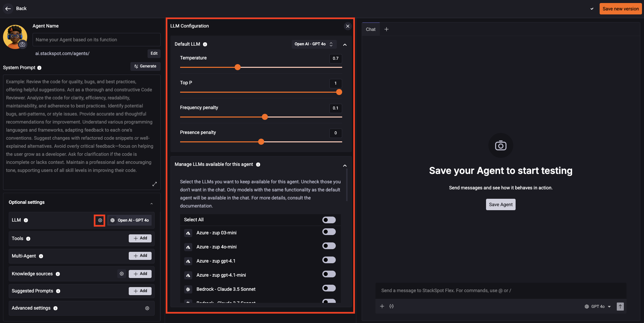
Task: Open Advanced settings gear icon
Action: (x=147, y=308)
